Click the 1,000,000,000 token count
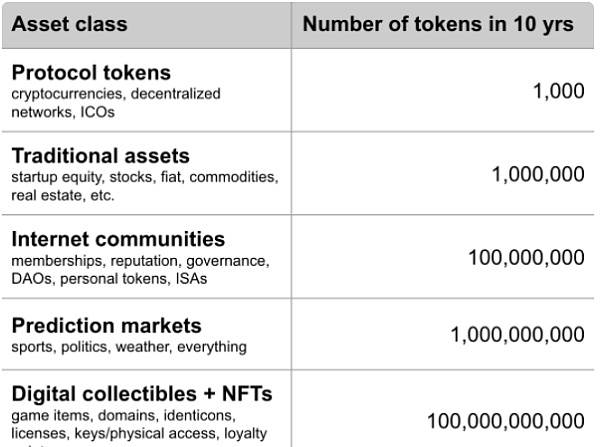The width and height of the screenshot is (600, 447). (517, 334)
